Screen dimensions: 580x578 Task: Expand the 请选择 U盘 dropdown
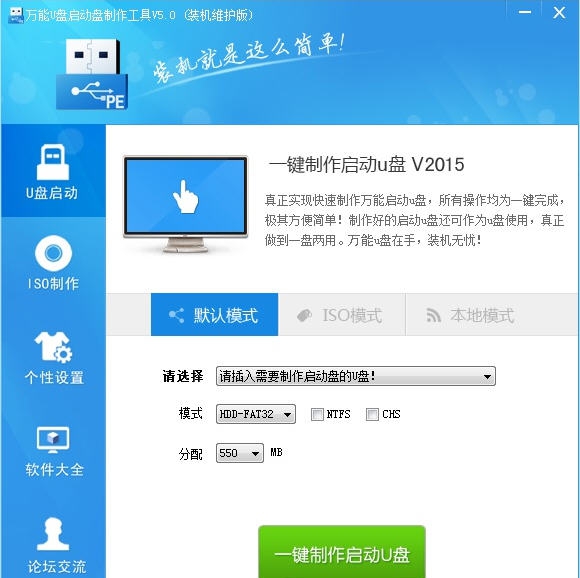(355, 376)
